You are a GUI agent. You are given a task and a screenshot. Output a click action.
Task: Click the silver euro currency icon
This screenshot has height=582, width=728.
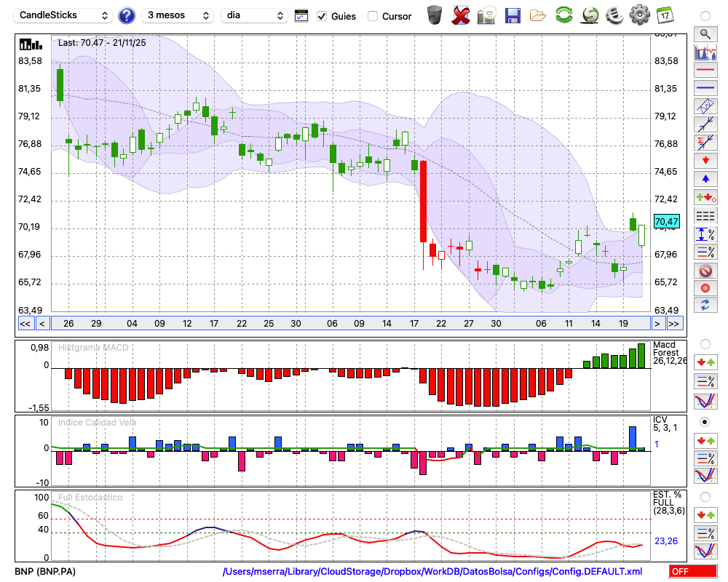614,15
